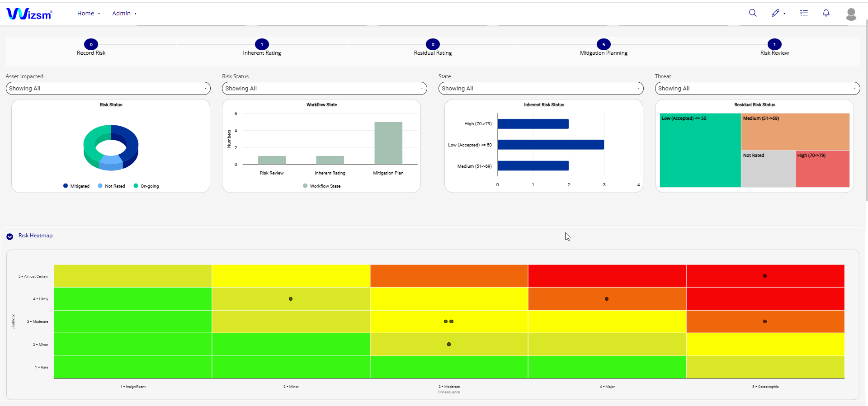
Task: Open the Home menu
Action: (88, 14)
